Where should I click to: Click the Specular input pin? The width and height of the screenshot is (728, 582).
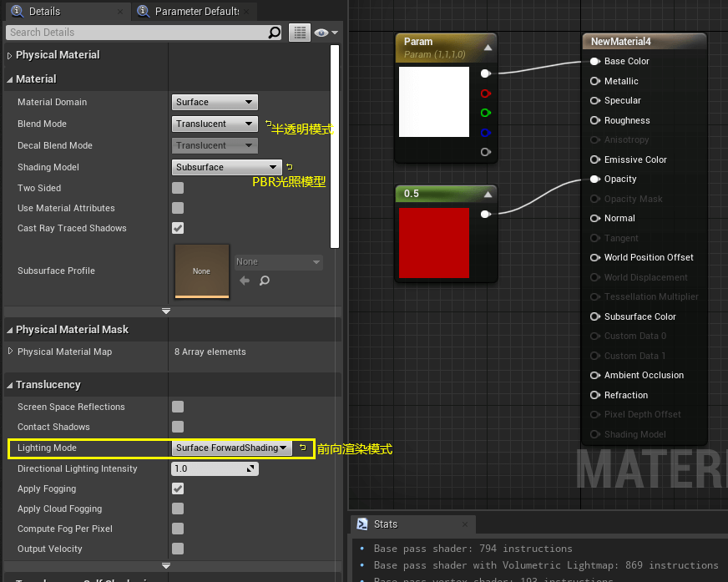pos(594,100)
